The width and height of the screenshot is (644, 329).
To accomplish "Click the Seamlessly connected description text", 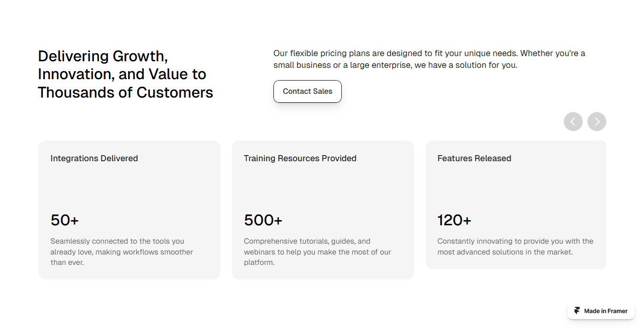I will pos(122,252).
